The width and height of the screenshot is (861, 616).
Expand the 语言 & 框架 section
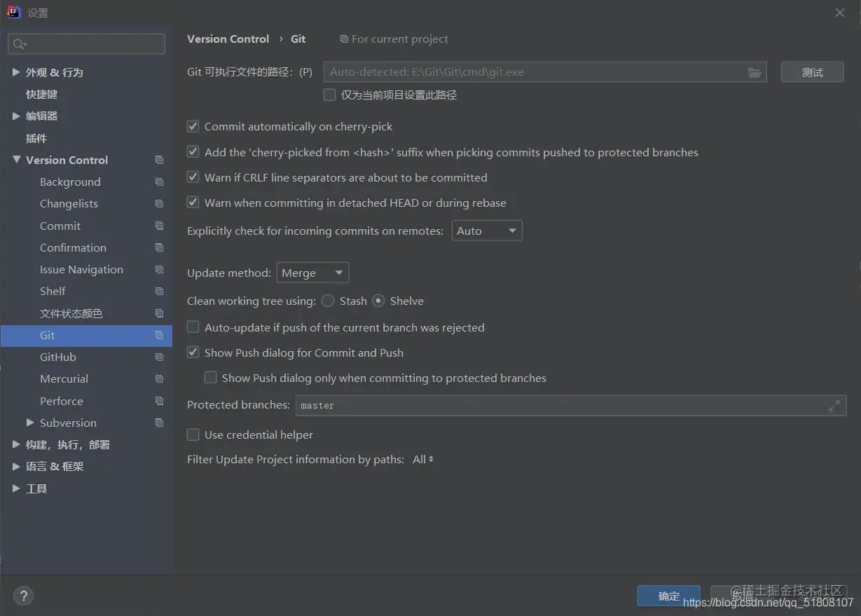pyautogui.click(x=16, y=466)
